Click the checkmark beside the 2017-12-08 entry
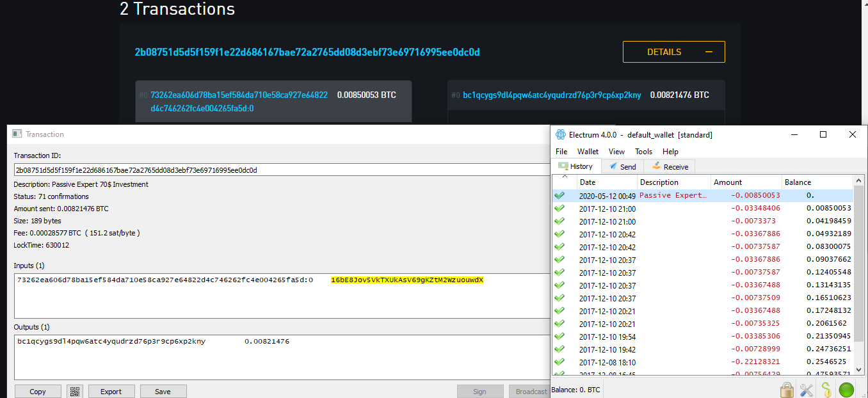The height and width of the screenshot is (398, 868). coord(560,362)
